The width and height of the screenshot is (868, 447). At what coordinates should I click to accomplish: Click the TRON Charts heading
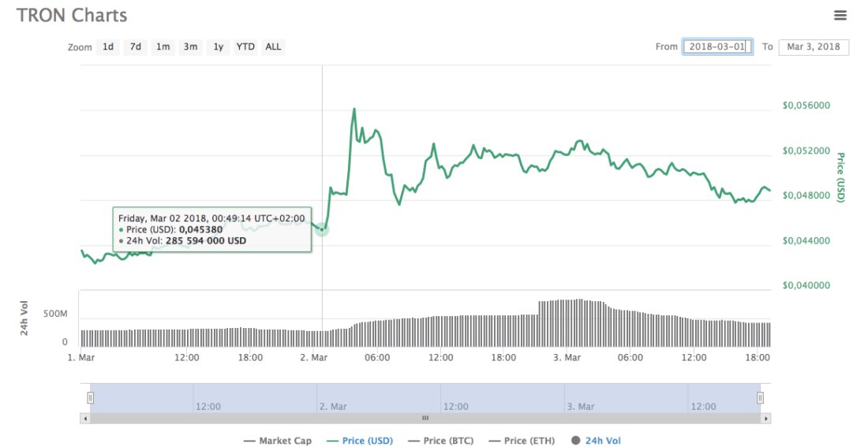(x=72, y=15)
